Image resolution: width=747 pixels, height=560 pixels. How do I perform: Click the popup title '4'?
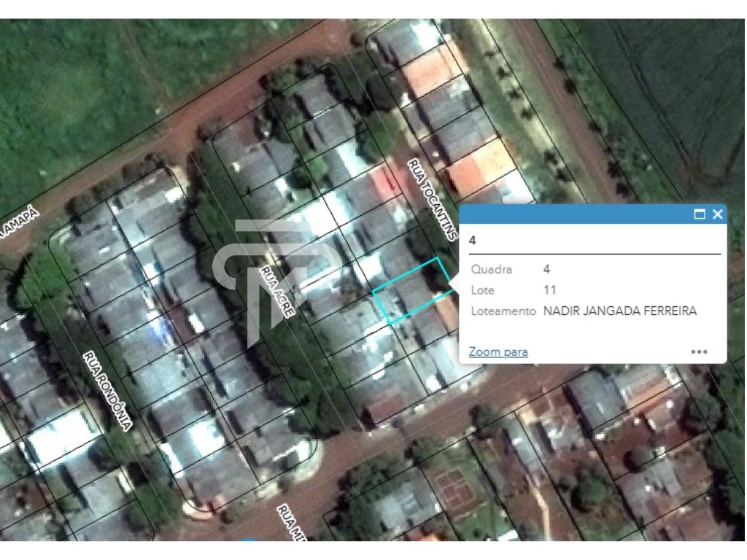[x=473, y=240]
